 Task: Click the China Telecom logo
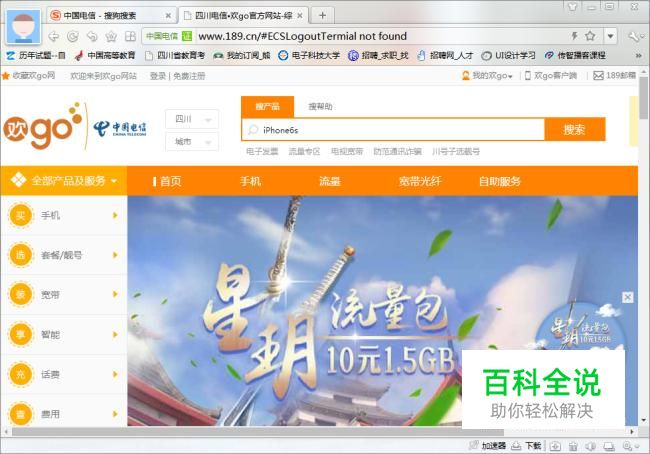[120, 129]
